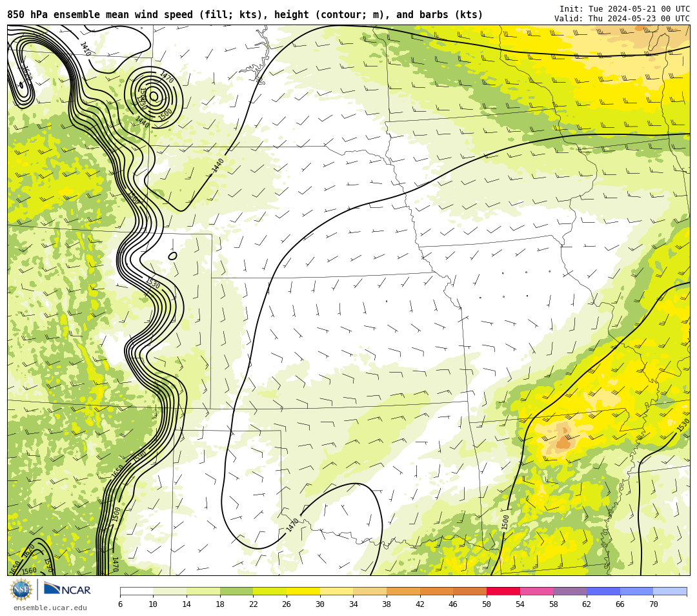The width and height of the screenshot is (697, 616).
Task: Pick the purple 58–62 kts colorbar segment
Action: [570, 591]
